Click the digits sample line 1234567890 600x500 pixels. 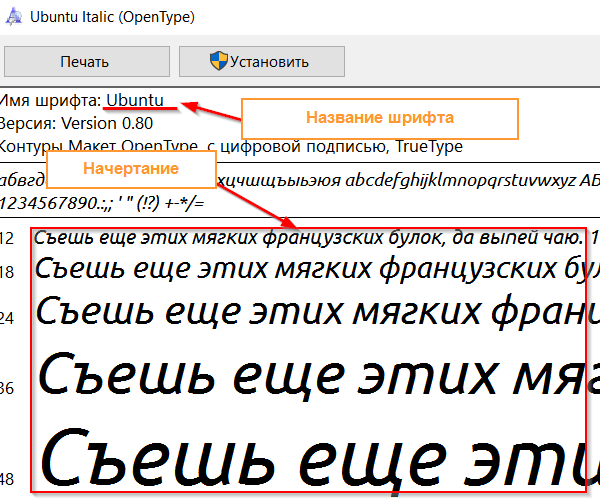click(102, 203)
